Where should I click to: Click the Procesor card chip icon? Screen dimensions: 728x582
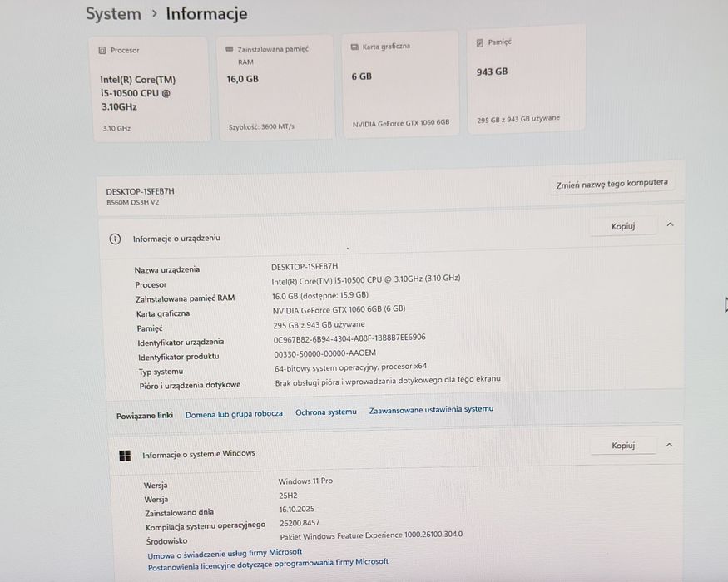(x=102, y=50)
